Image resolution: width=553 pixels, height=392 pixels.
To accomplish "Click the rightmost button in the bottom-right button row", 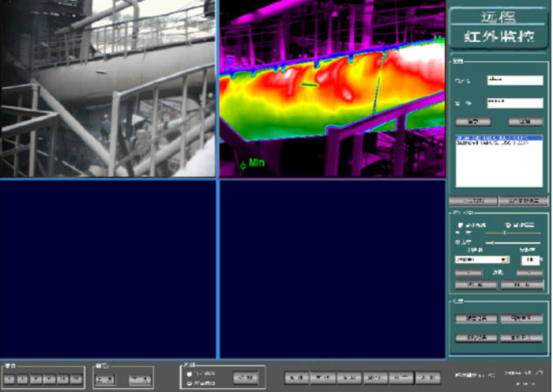I will 427,378.
